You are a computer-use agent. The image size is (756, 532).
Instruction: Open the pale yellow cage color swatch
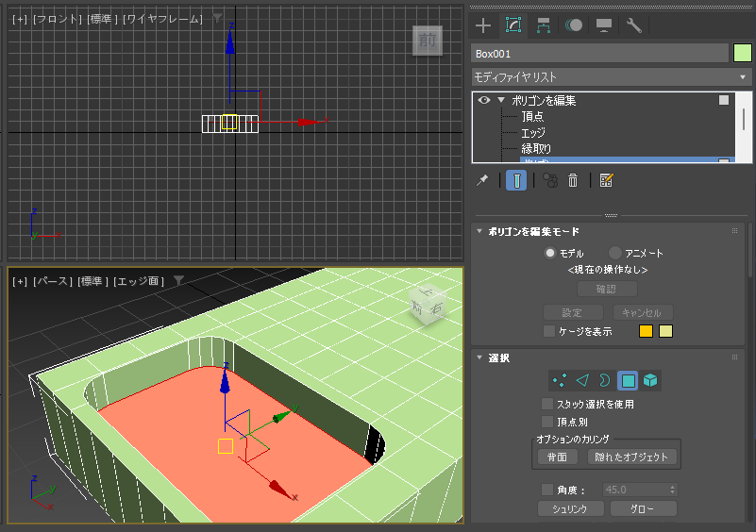[665, 331]
